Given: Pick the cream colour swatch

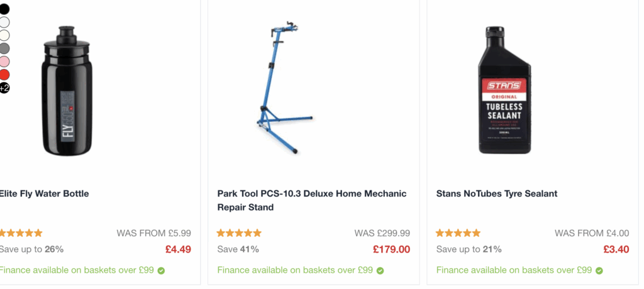Looking at the screenshot, I should point(4,35).
